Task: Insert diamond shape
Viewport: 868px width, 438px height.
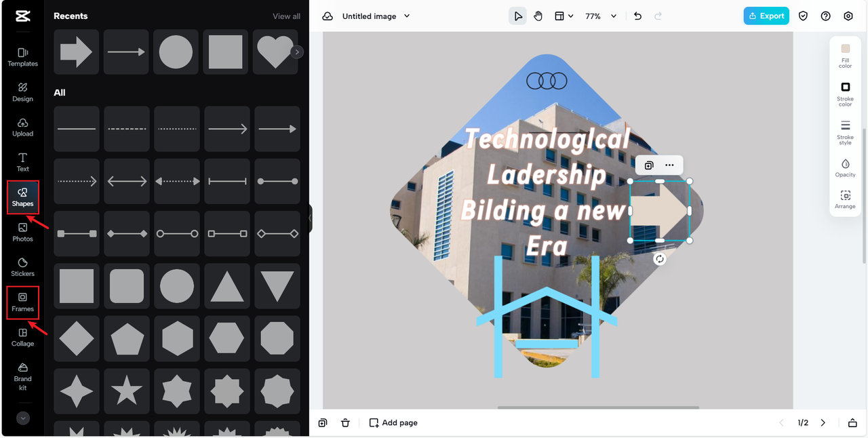Action: (76, 338)
